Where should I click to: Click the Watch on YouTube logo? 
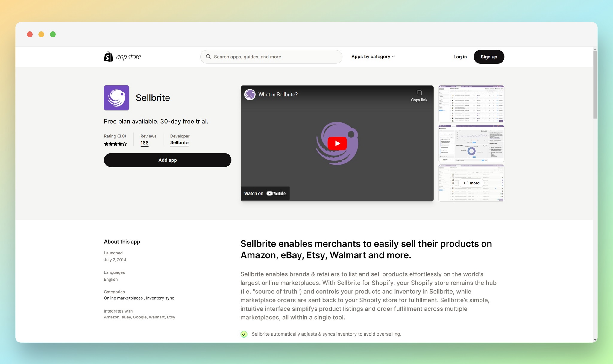pyautogui.click(x=265, y=193)
